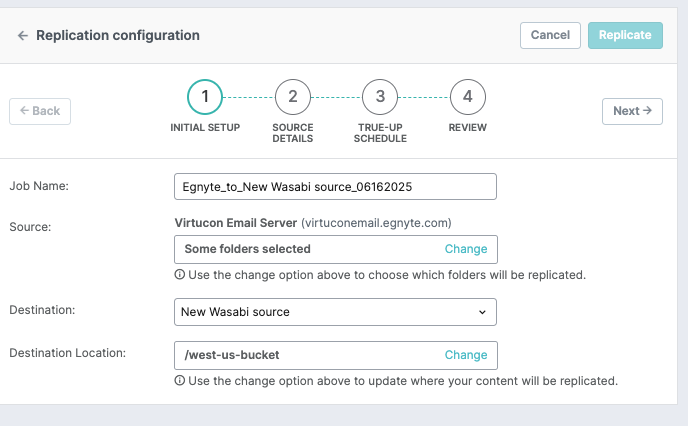Click the back arrow beside Replication configuration
The height and width of the screenshot is (426, 688).
(x=22, y=36)
